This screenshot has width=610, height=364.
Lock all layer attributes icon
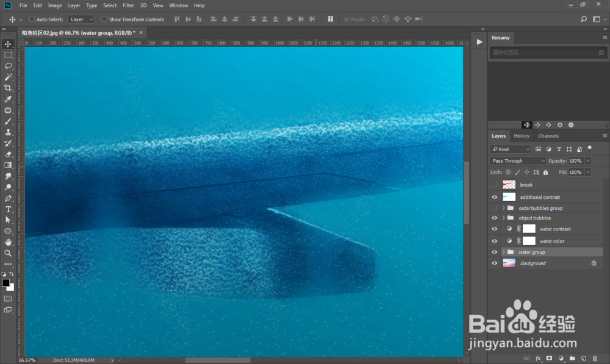[x=545, y=173]
